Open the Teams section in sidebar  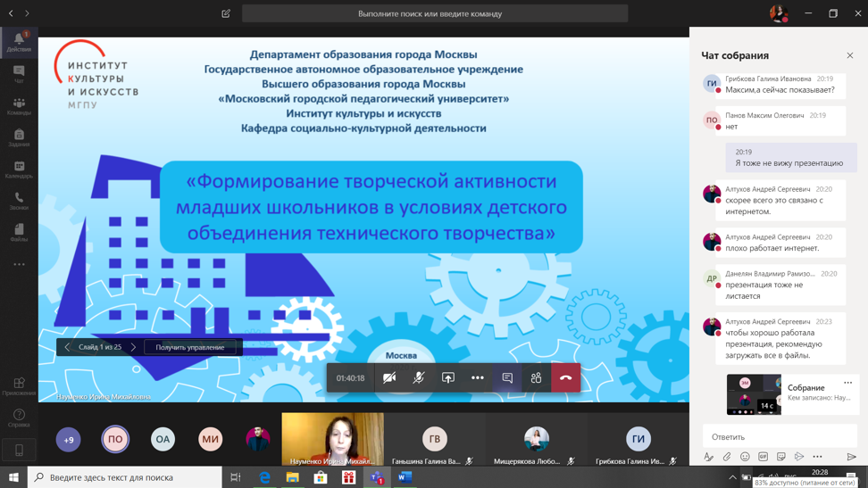(x=19, y=106)
